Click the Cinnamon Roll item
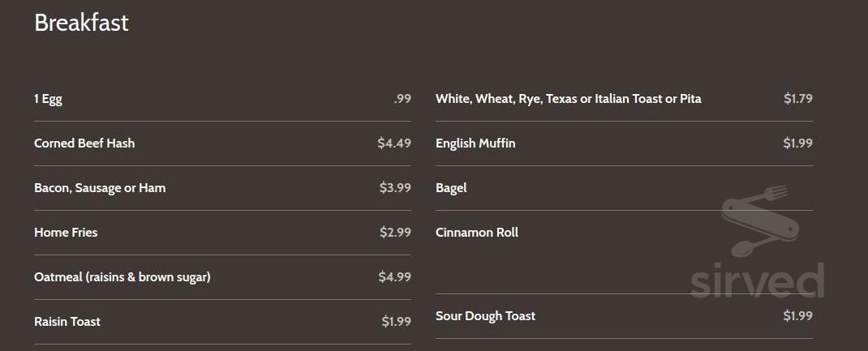 [477, 233]
